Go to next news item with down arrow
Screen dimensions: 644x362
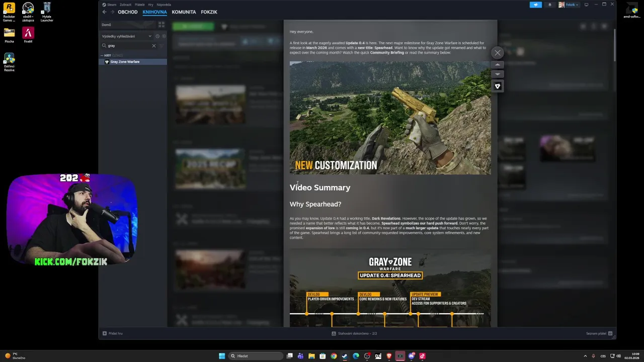click(498, 74)
